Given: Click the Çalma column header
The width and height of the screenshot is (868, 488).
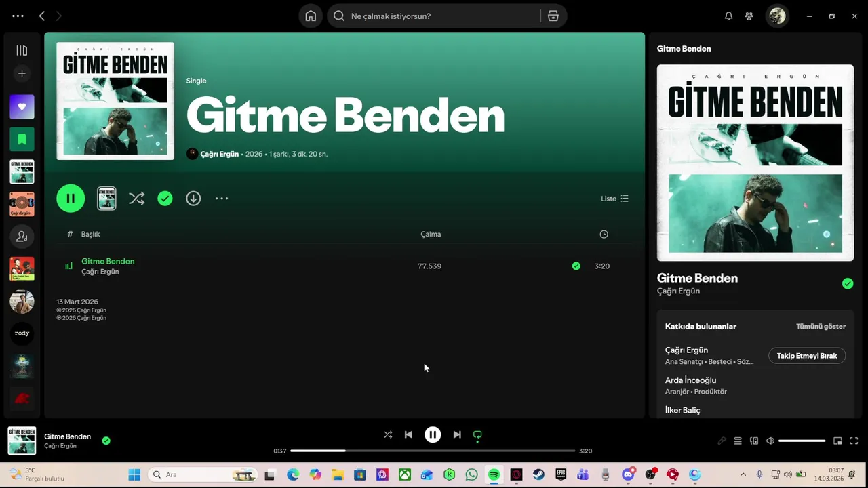Looking at the screenshot, I should point(431,234).
